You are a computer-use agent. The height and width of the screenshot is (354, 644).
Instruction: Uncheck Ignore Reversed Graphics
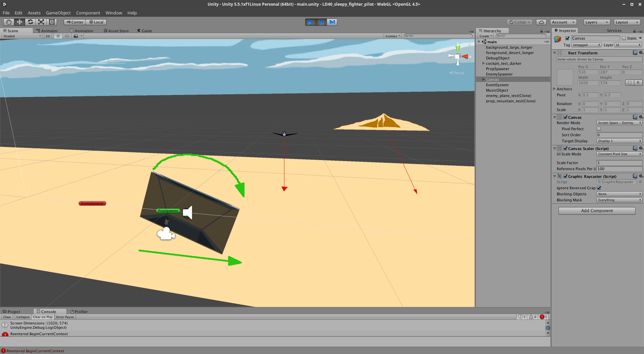tap(599, 188)
